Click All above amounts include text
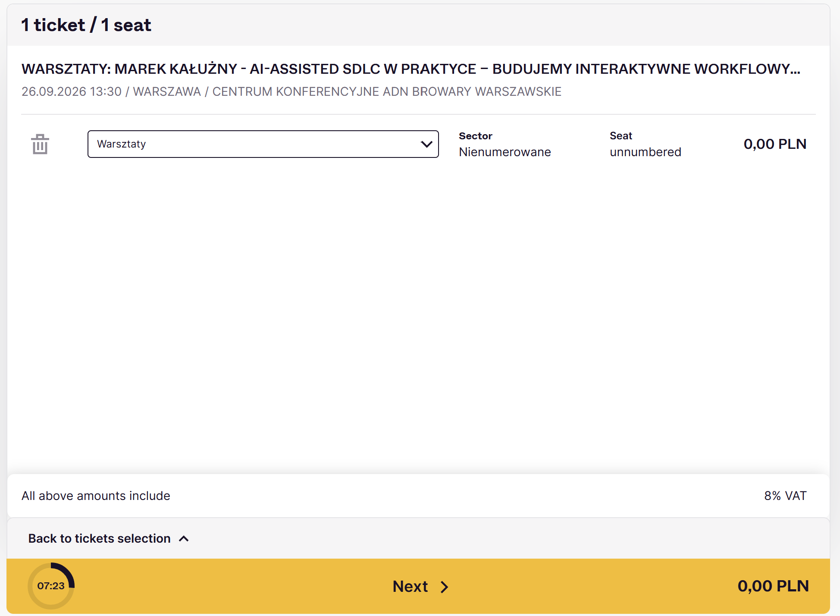Screen dimensions: 840x616 [96, 496]
